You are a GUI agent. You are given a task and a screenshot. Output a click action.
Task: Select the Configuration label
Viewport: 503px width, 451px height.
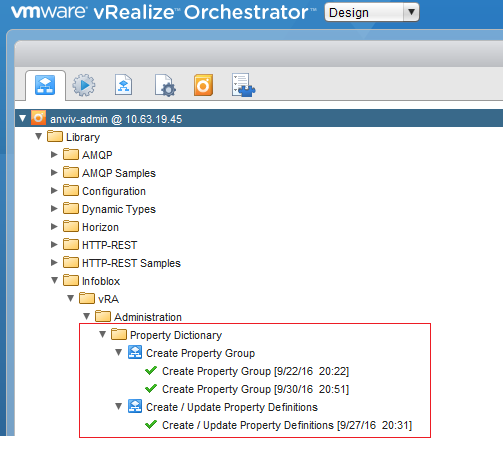[x=114, y=191]
